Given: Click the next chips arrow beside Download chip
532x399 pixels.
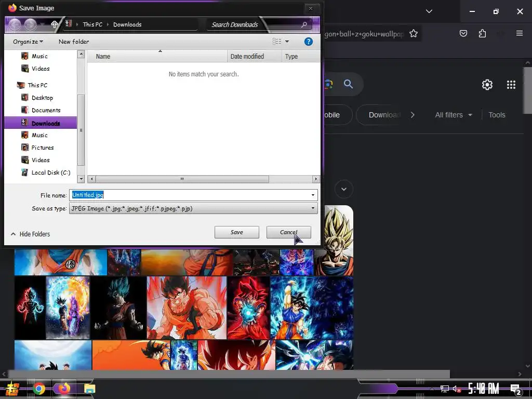Looking at the screenshot, I should [x=413, y=115].
